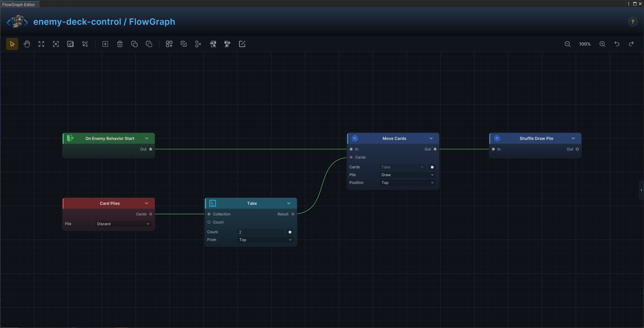Image resolution: width=644 pixels, height=328 pixels.
Task: Click the add-group grid-plus icon
Action: click(169, 44)
